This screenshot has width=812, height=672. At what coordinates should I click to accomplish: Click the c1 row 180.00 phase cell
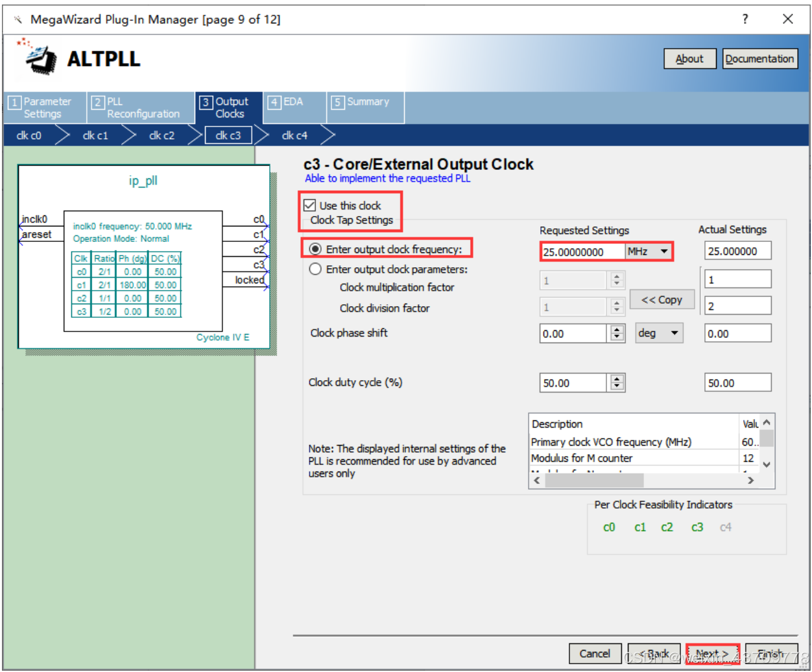tap(132, 285)
